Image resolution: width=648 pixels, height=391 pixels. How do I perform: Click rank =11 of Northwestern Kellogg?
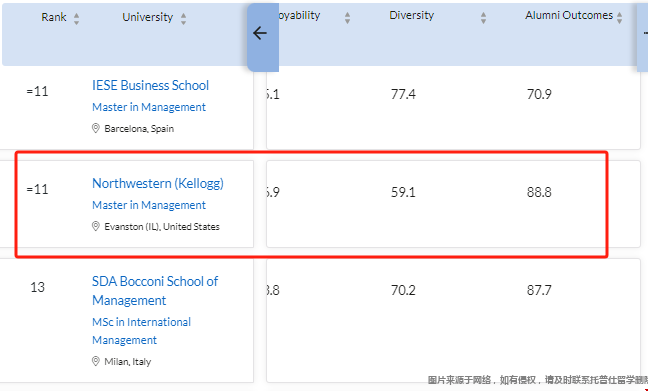(37, 189)
